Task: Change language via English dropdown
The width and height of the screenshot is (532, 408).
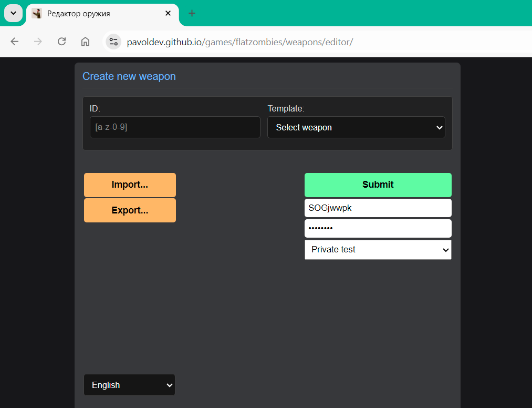Action: [129, 385]
